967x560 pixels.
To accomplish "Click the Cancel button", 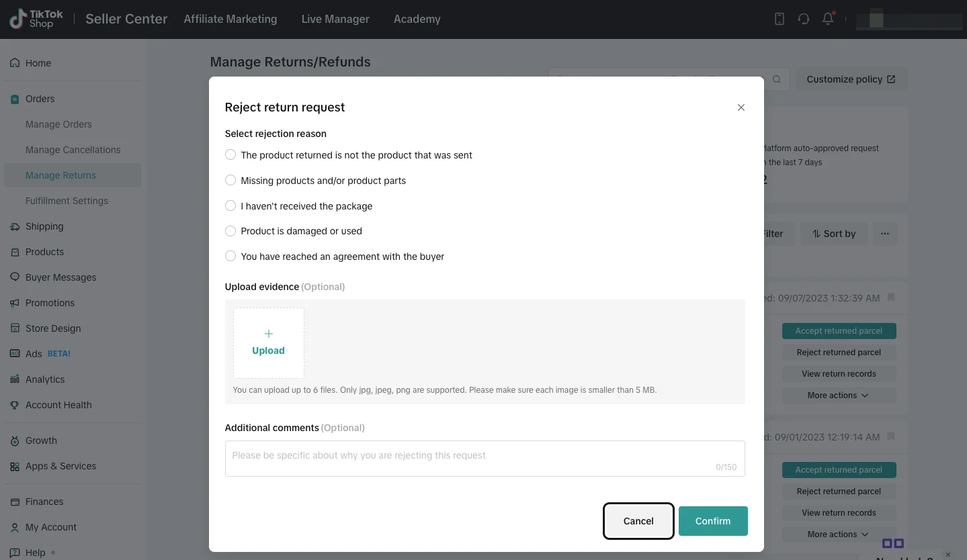I will coord(638,521).
